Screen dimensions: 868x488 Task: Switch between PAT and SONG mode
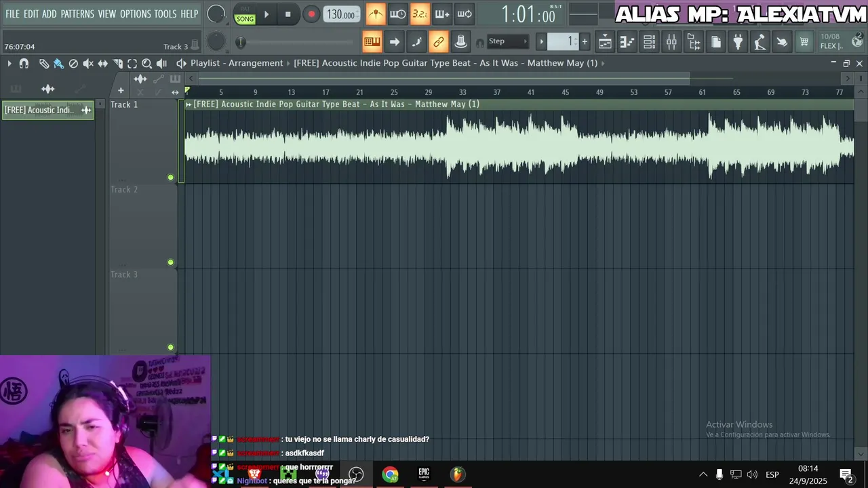click(245, 14)
